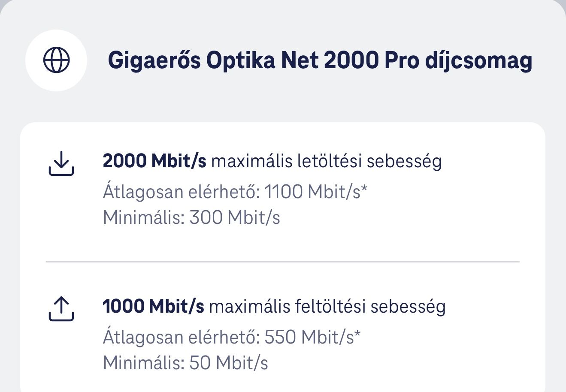
Task: Click the download arrow icon
Action: click(x=61, y=163)
